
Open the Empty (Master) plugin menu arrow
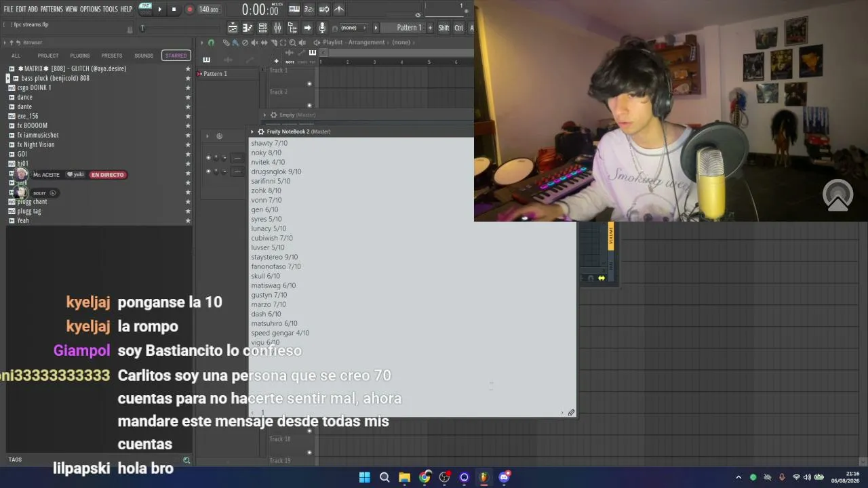pyautogui.click(x=265, y=115)
